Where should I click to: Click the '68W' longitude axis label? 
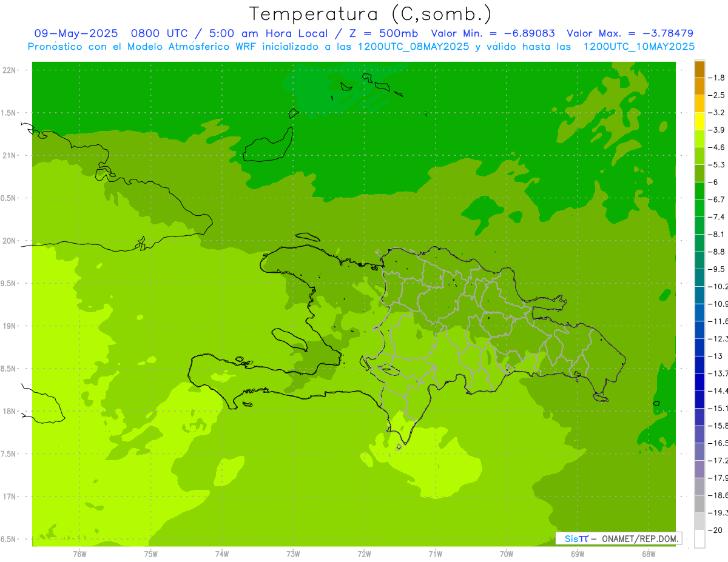(x=649, y=554)
